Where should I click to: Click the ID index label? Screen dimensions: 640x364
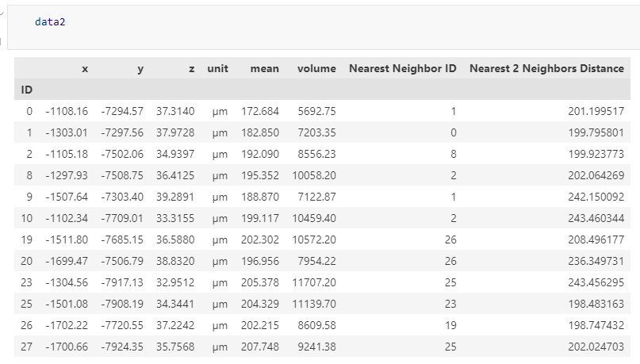pyautogui.click(x=26, y=90)
